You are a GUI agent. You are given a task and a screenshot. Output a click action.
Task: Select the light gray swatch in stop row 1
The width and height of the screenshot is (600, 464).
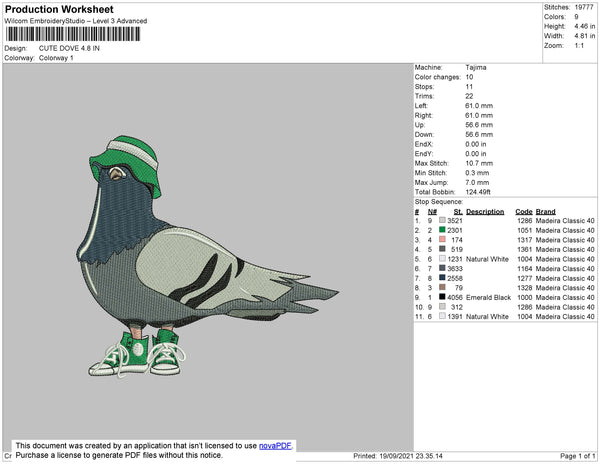[442, 220]
